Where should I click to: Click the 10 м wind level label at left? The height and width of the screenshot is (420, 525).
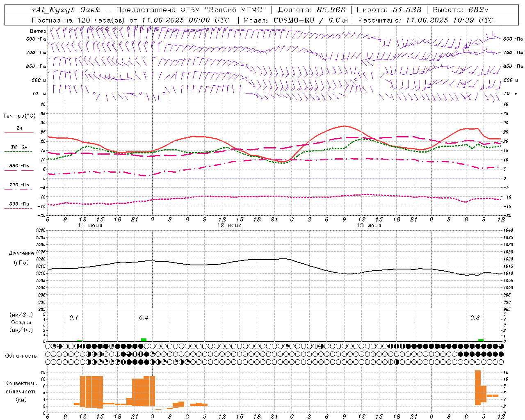pos(39,94)
